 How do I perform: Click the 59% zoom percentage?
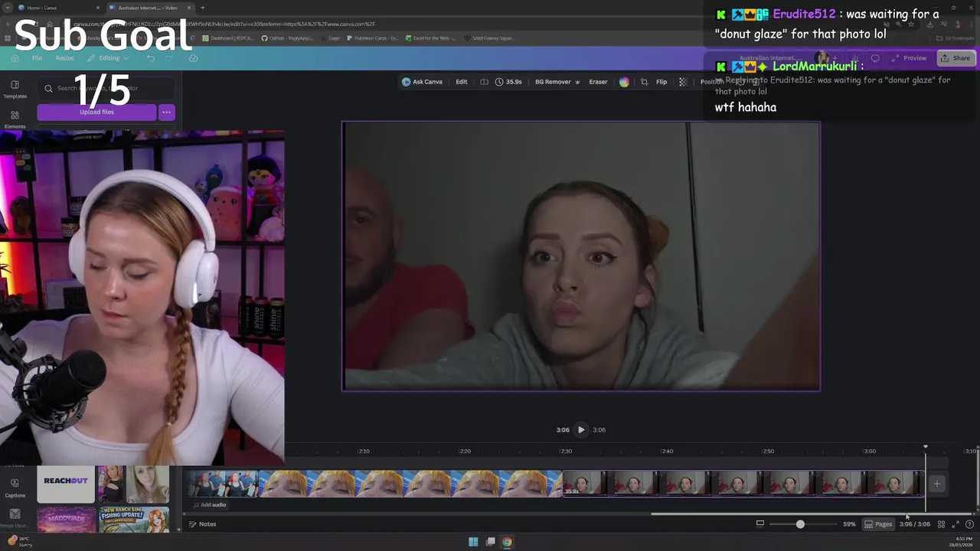[849, 524]
